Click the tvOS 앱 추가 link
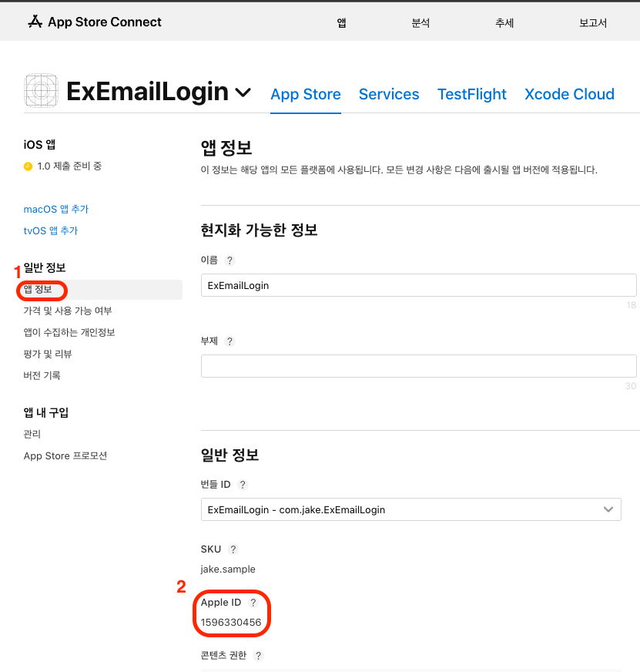The height and width of the screenshot is (672, 640). [x=51, y=230]
